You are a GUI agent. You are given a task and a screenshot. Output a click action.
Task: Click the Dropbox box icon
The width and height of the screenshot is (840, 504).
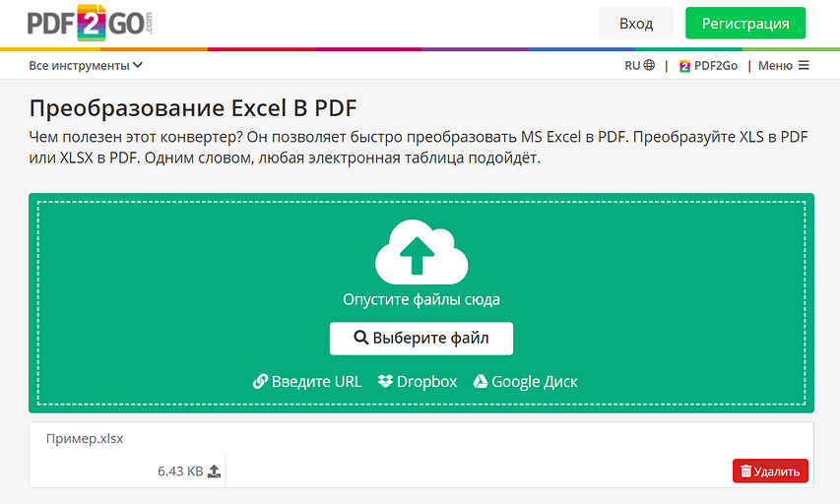[385, 381]
